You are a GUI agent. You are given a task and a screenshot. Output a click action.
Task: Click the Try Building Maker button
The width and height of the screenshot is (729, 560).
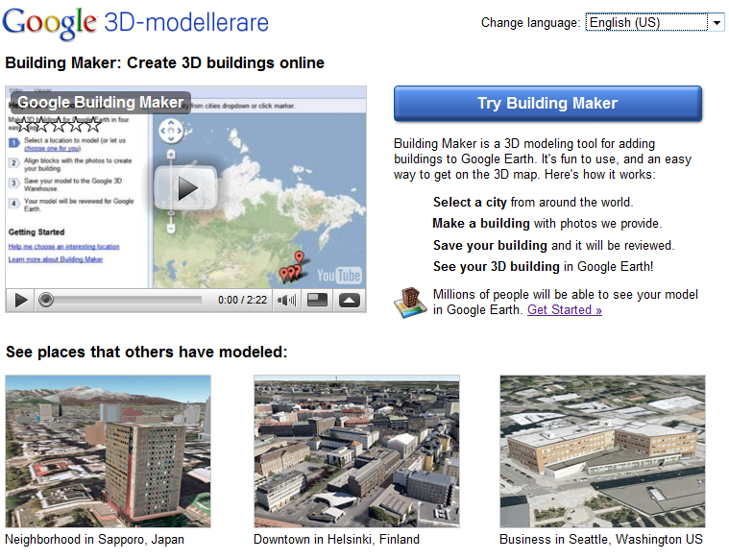[547, 103]
